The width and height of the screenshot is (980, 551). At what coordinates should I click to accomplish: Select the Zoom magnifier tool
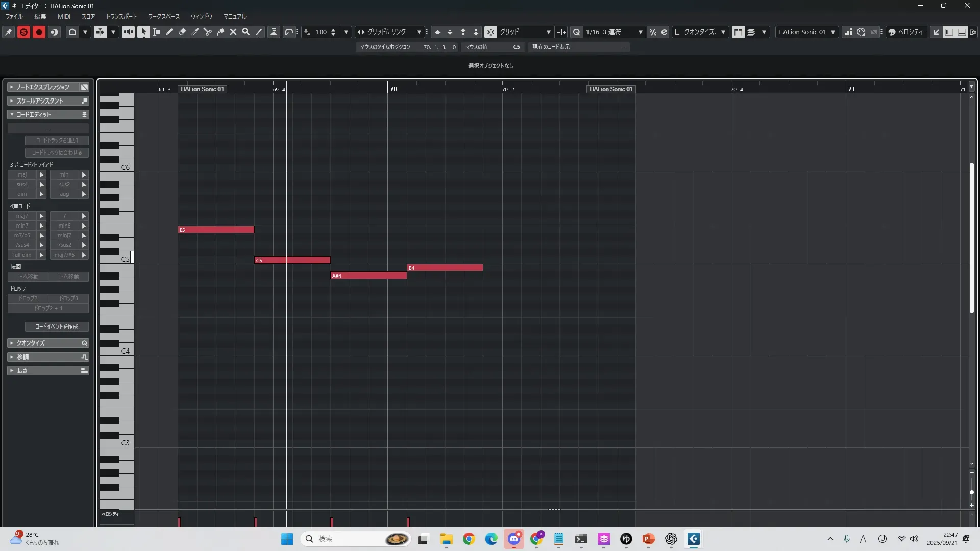tap(246, 32)
